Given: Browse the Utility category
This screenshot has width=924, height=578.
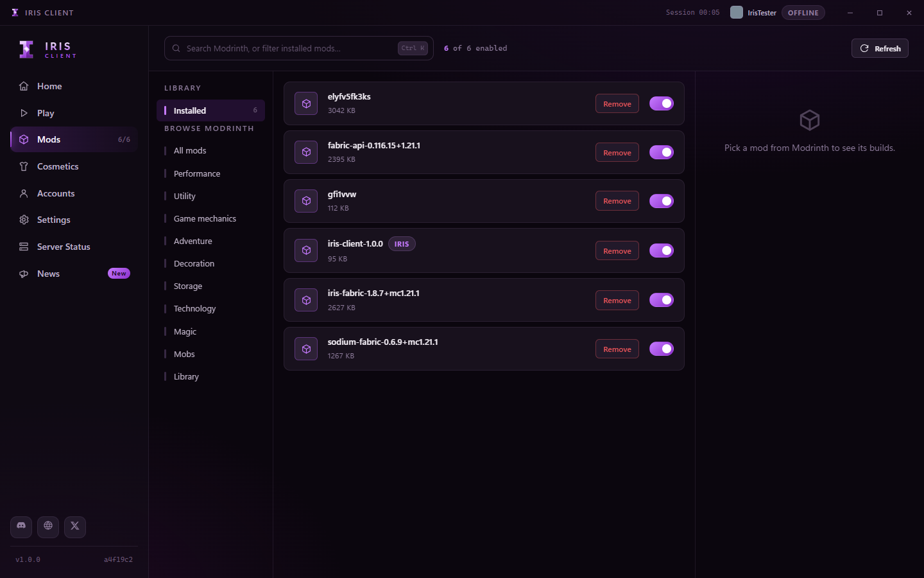Looking at the screenshot, I should [x=210, y=196].
